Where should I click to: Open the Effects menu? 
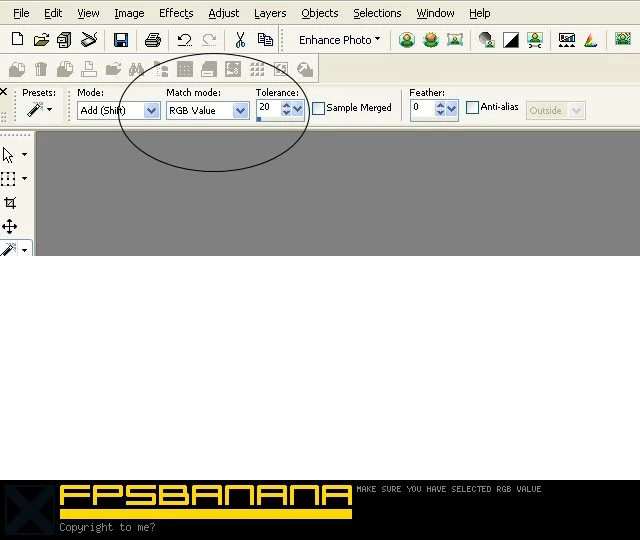click(x=176, y=13)
